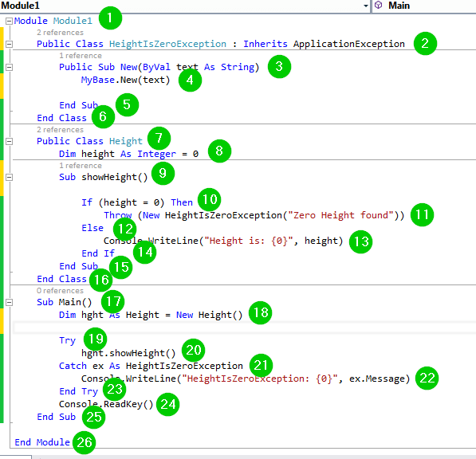Click green marker number 11

[422, 215]
